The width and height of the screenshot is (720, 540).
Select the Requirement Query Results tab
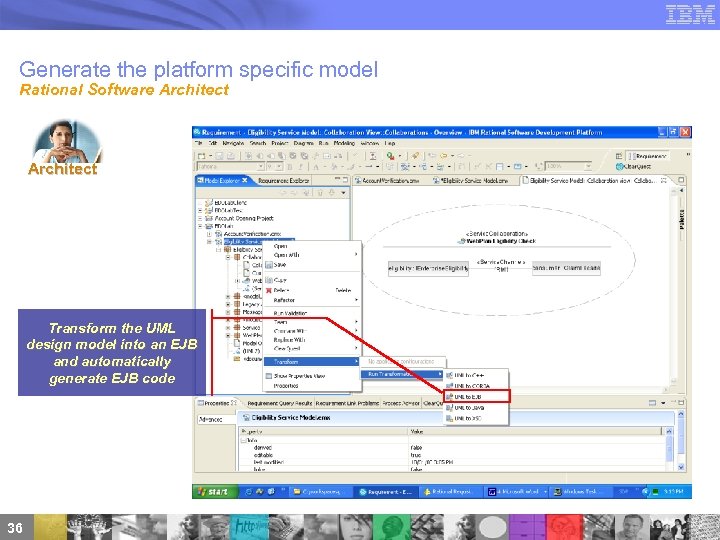(x=280, y=403)
